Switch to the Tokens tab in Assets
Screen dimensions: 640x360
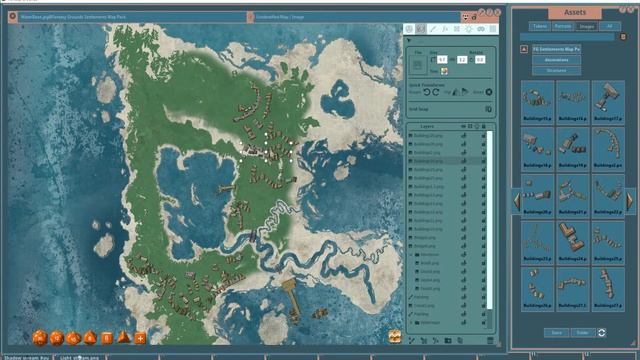(540, 26)
